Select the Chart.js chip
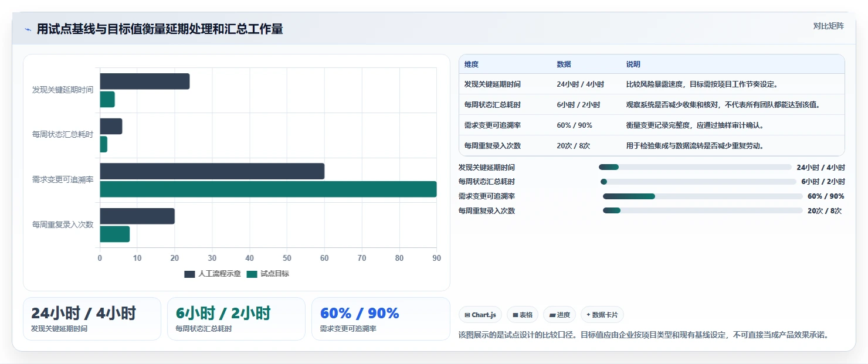 (x=480, y=315)
